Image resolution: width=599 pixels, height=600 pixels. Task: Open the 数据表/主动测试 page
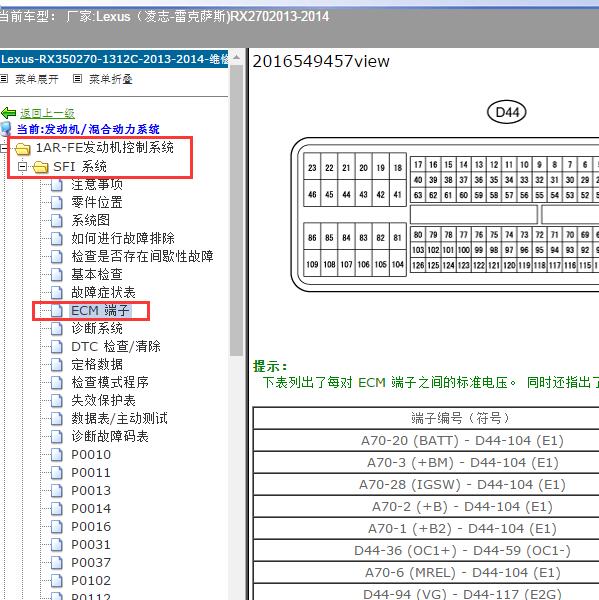point(119,418)
